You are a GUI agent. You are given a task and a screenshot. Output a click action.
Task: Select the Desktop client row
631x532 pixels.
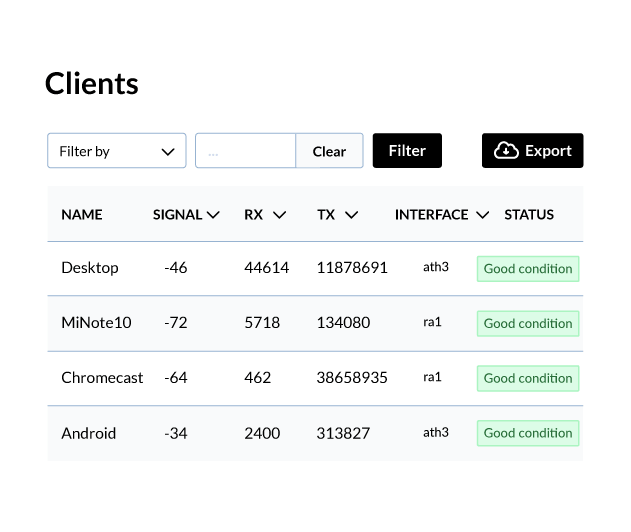(x=315, y=268)
